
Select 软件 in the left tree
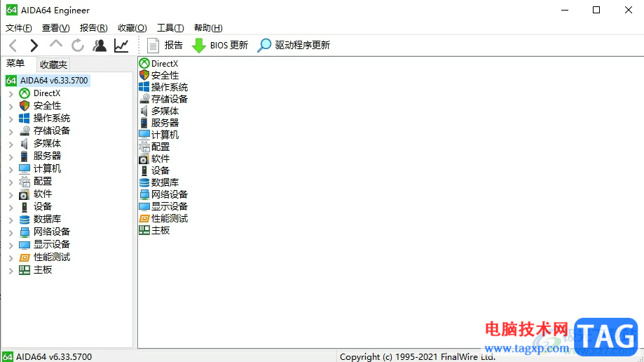coord(43,194)
